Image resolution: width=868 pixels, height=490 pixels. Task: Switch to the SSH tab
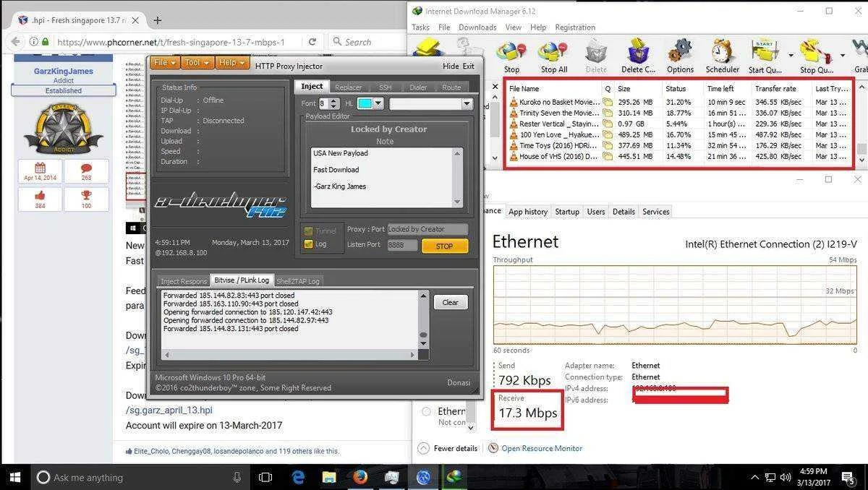tap(385, 87)
